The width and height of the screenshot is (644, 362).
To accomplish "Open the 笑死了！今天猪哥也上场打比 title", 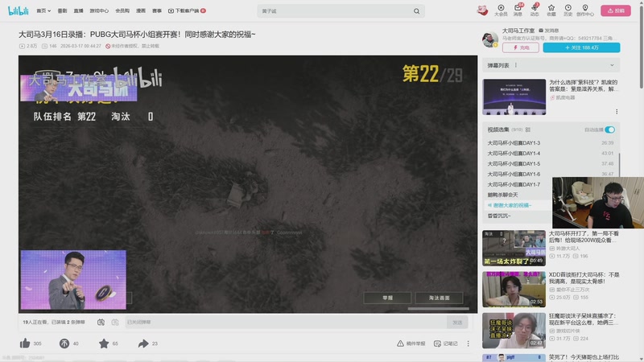I will [584, 357].
